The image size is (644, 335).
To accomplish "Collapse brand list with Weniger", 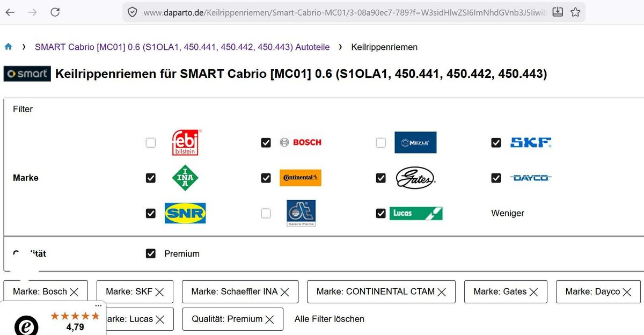I will pyautogui.click(x=507, y=213).
